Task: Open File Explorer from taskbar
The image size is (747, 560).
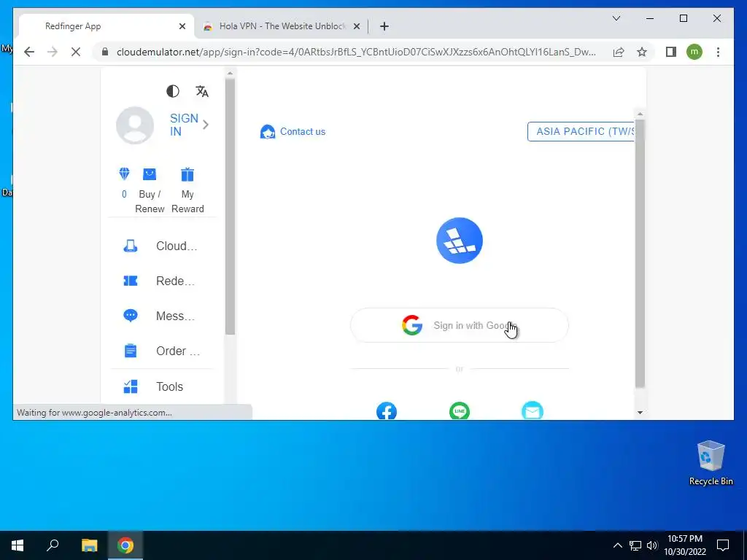Action: (89, 545)
